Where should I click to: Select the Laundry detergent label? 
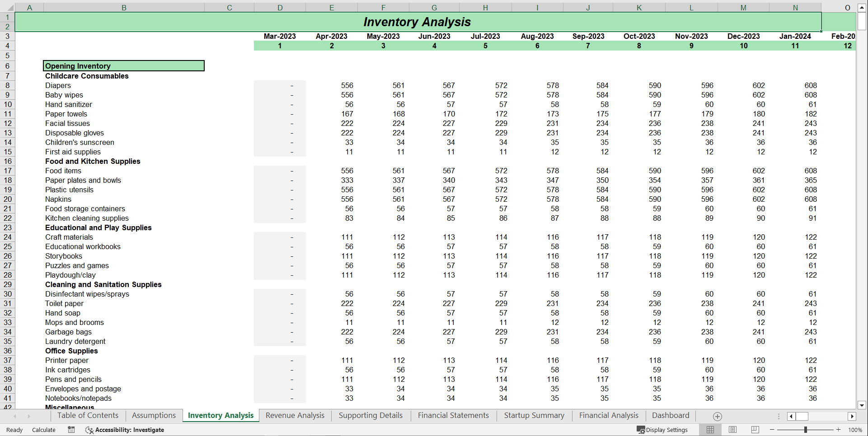[75, 341]
